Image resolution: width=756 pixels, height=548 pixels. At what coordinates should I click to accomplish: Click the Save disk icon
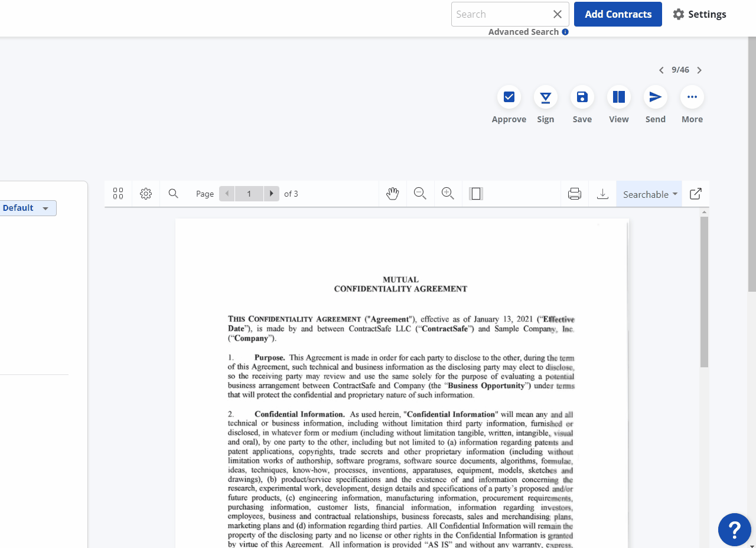click(x=582, y=97)
